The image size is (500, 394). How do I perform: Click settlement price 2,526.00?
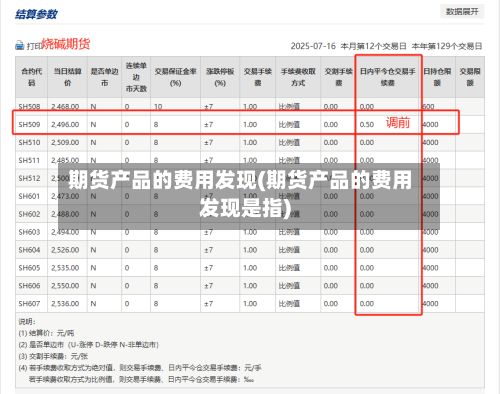(65, 250)
